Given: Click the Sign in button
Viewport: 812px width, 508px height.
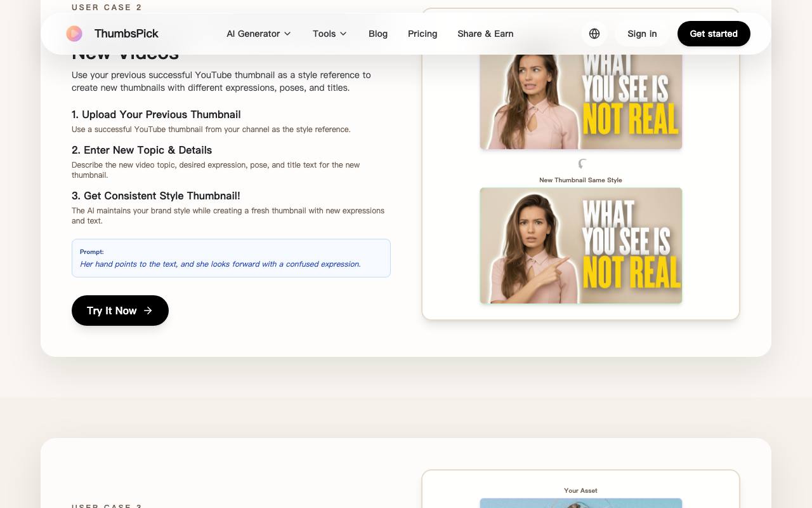Looking at the screenshot, I should click(x=642, y=34).
